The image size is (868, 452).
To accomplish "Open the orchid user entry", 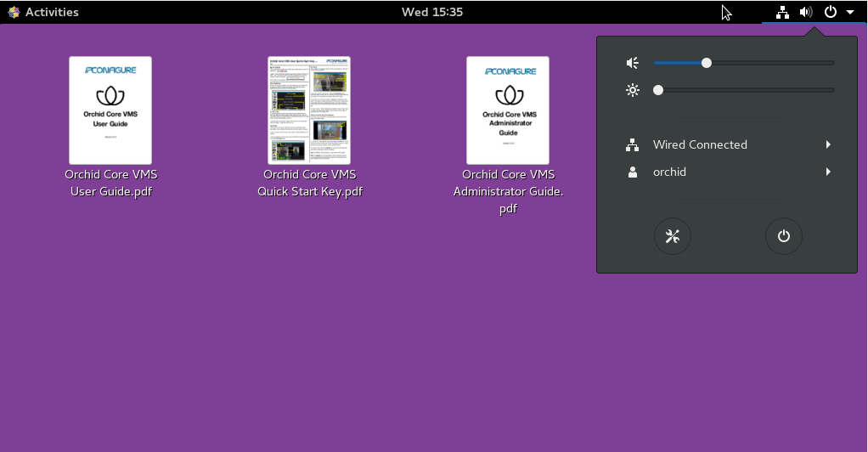I will tap(727, 172).
